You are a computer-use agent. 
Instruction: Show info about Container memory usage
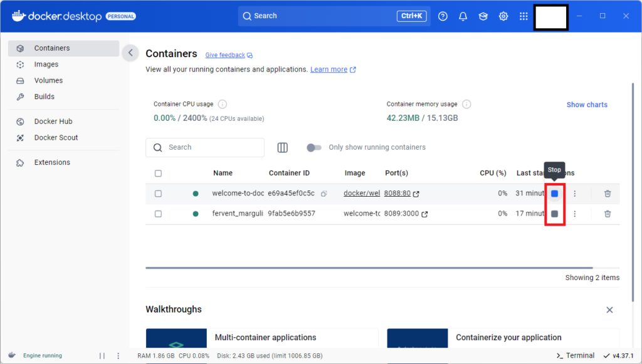point(466,104)
